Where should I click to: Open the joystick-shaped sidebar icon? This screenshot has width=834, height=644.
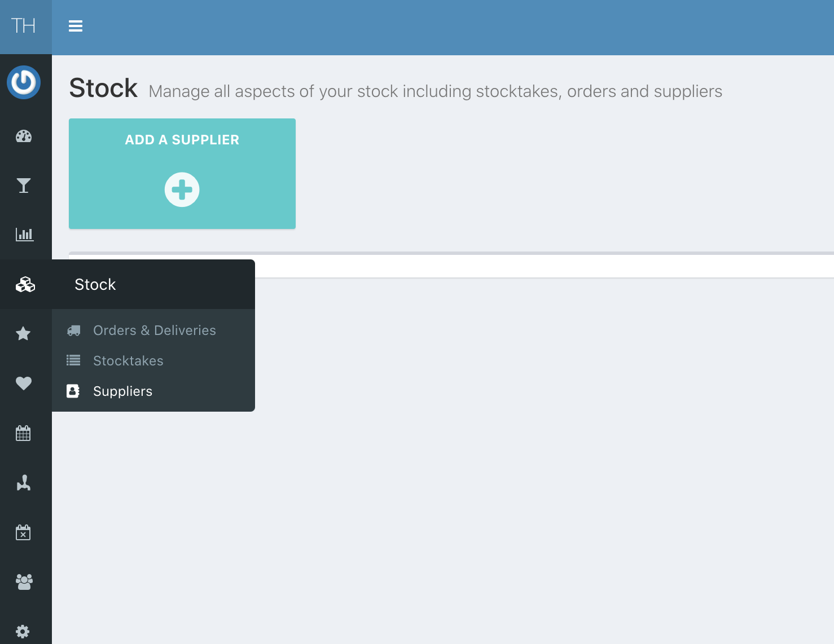tap(24, 483)
